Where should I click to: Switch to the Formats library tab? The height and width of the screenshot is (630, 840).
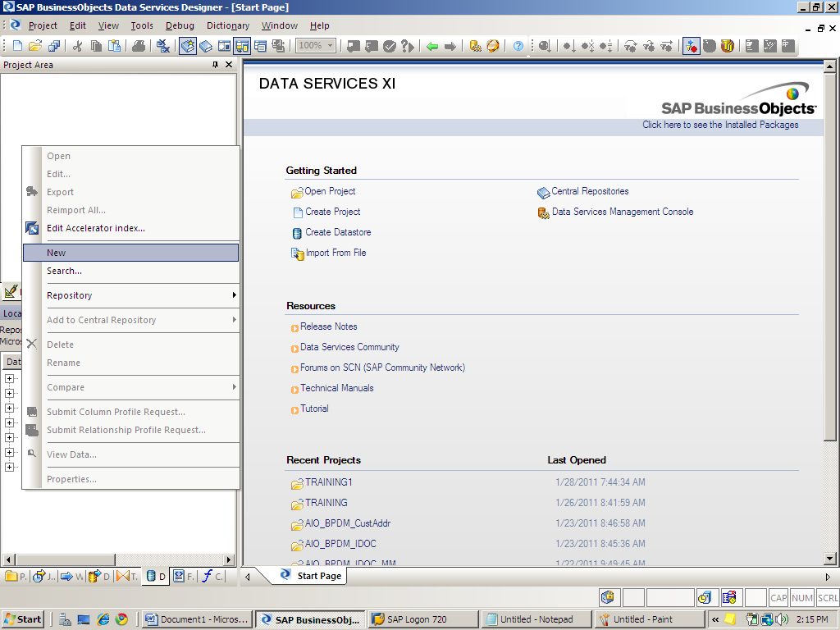pyautogui.click(x=184, y=577)
